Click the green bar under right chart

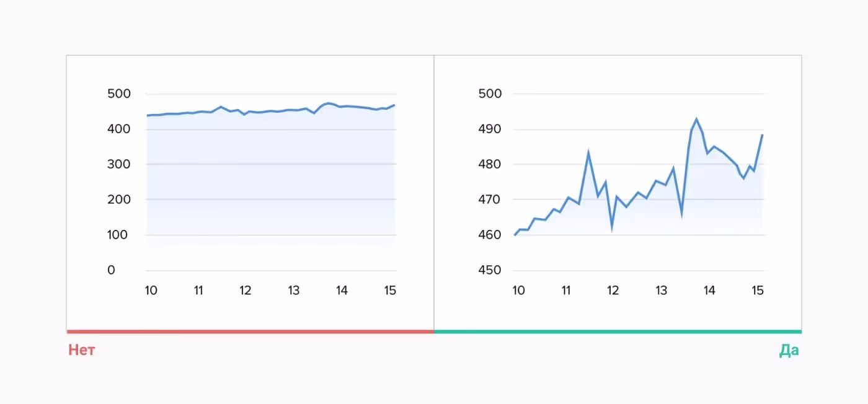(x=618, y=332)
